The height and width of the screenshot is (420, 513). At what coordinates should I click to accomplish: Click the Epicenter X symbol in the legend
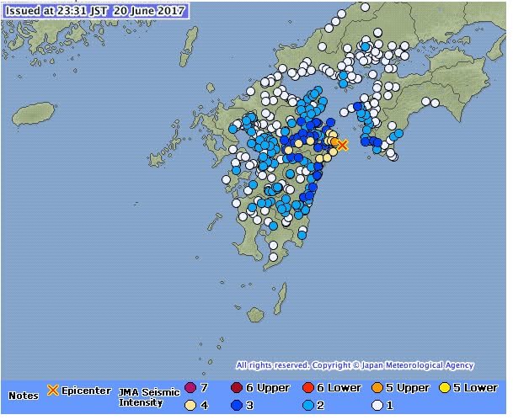pyautogui.click(x=52, y=391)
